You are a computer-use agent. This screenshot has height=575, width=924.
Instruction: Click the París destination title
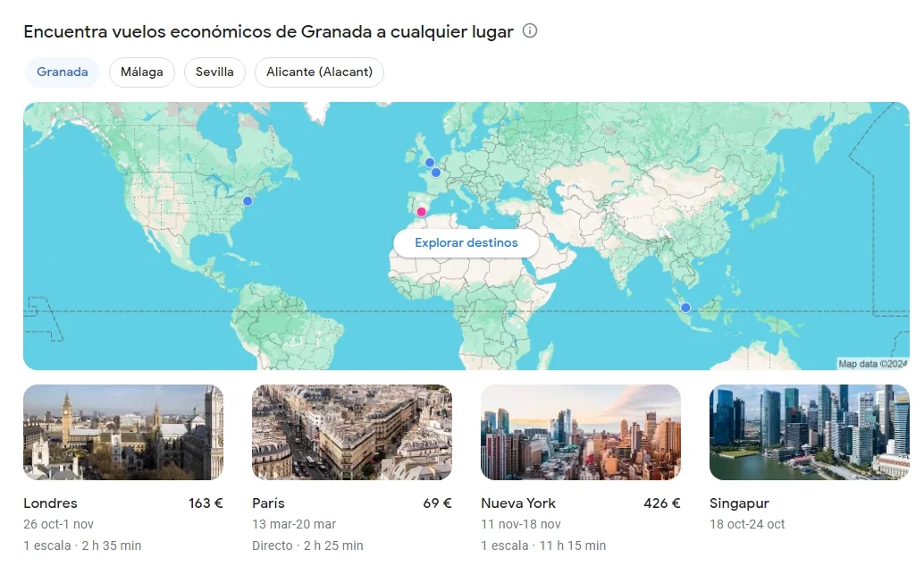pos(268,503)
